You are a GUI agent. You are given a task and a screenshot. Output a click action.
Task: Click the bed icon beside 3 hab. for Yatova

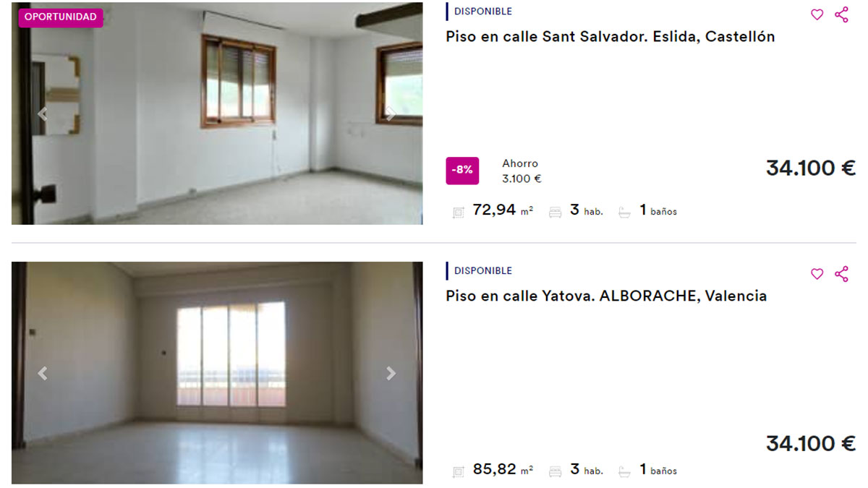556,471
